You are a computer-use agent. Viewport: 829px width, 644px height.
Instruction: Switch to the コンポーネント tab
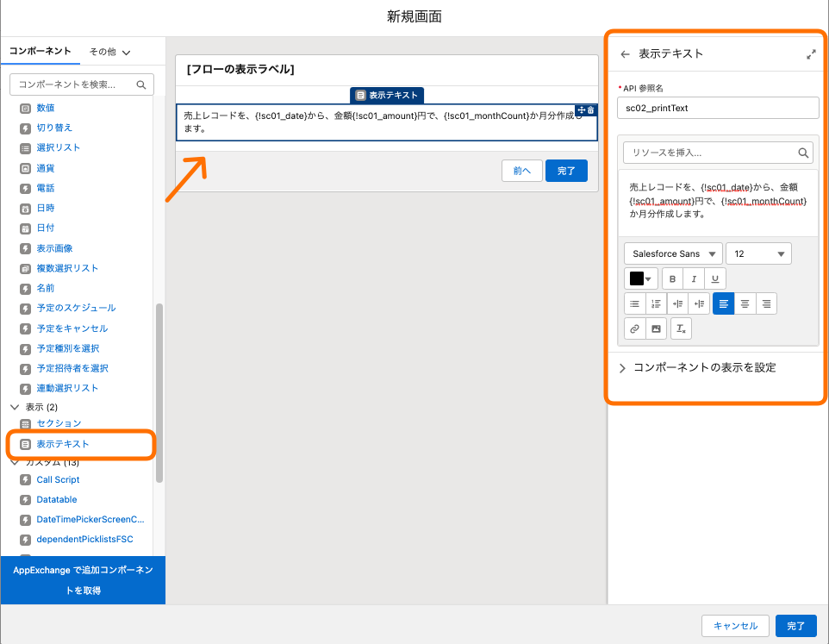tap(41, 51)
